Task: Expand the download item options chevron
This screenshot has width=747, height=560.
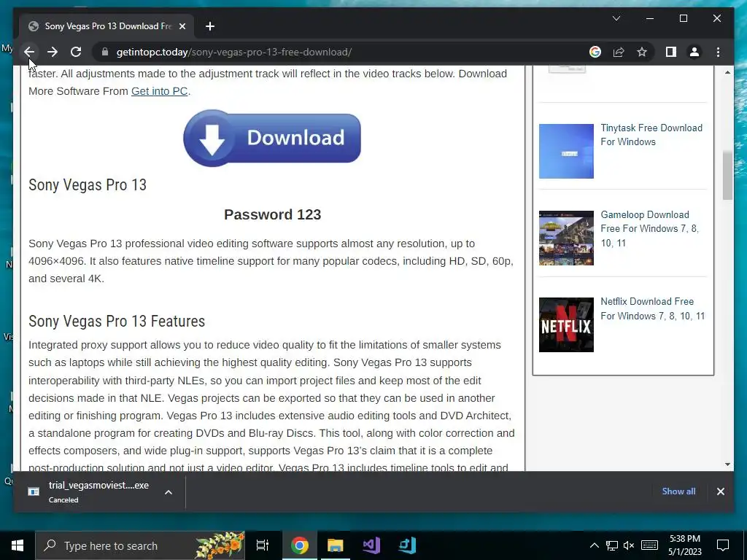Action: click(x=169, y=492)
